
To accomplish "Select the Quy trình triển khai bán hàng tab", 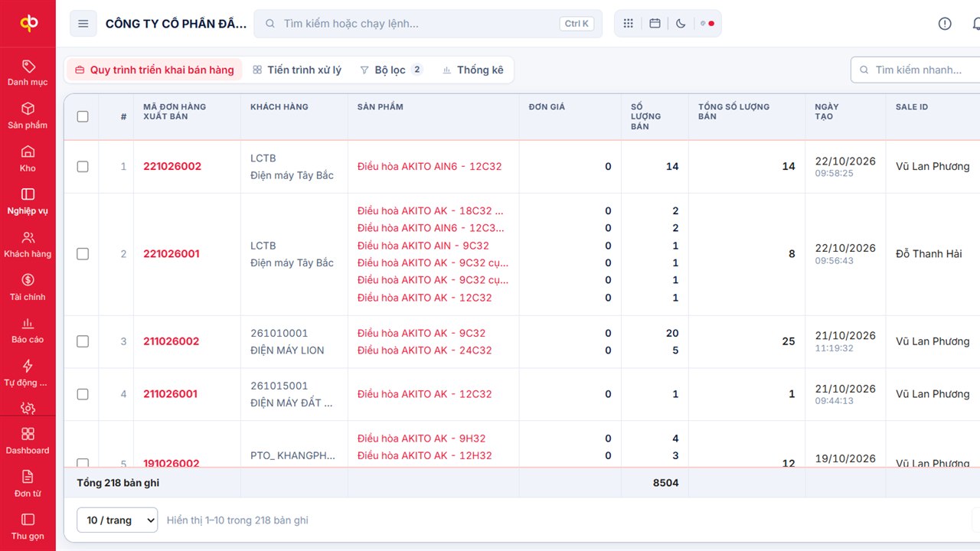I will [x=155, y=70].
